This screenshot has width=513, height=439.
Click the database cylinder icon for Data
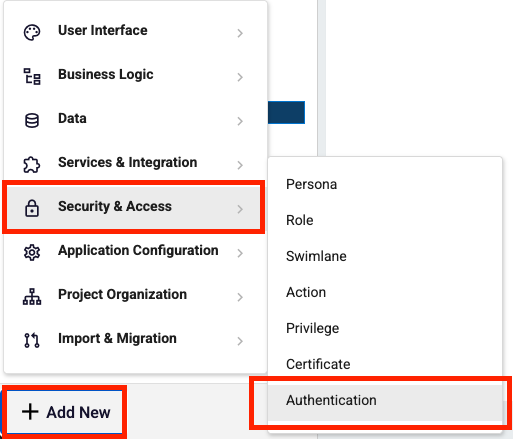[x=32, y=121]
